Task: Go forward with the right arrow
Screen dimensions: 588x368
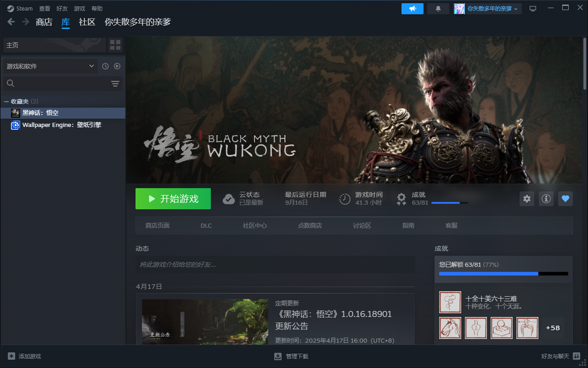Action: click(x=26, y=22)
